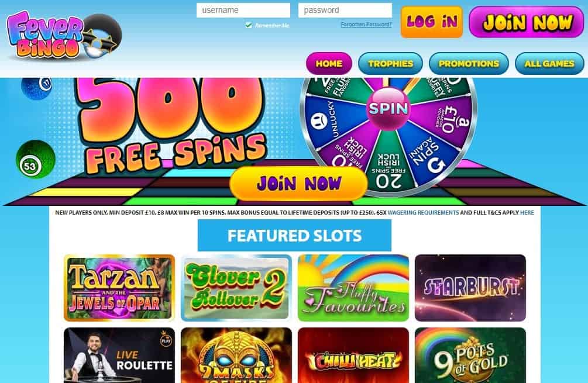
Task: Go to the Promotions page
Action: [x=469, y=63]
